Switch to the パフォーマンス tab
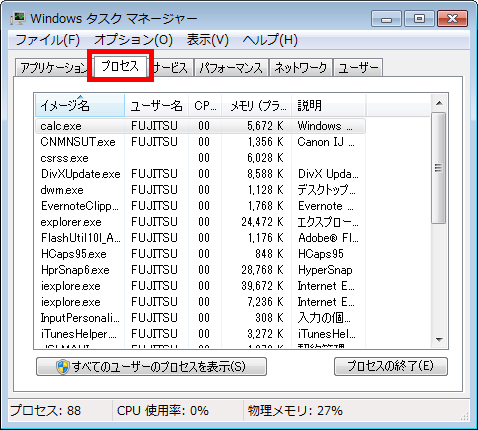Image resolution: width=478 pixels, height=430 pixels. click(x=231, y=68)
